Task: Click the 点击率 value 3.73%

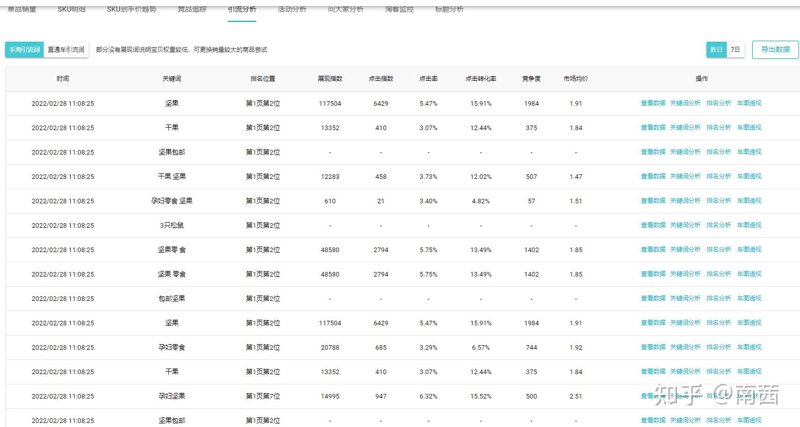Action: (x=428, y=177)
